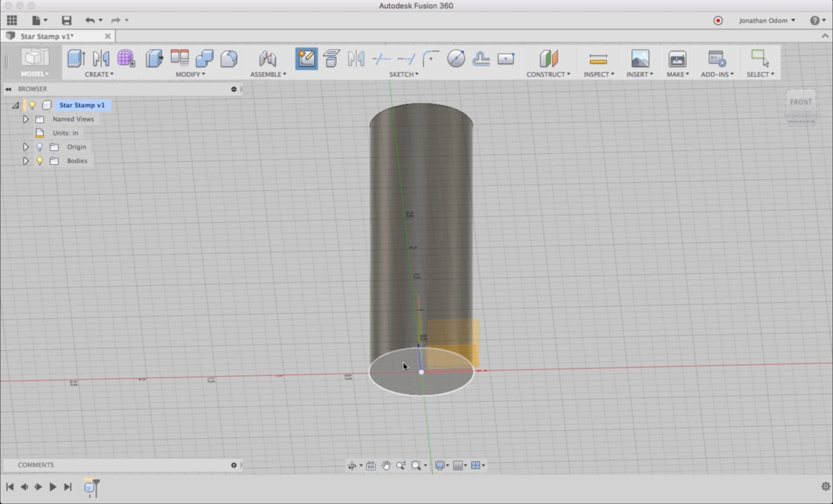This screenshot has width=833, height=504.
Task: Toggle Bodies folder visibility lightbulb
Action: tap(40, 161)
